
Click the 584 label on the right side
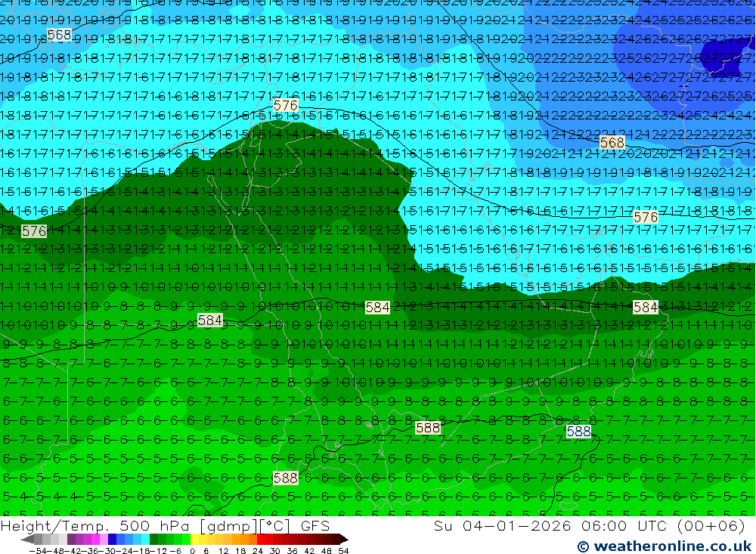point(646,307)
